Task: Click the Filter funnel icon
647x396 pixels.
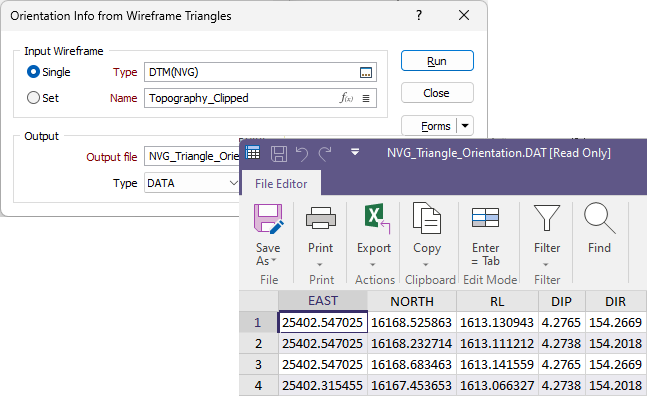Action: (x=547, y=217)
